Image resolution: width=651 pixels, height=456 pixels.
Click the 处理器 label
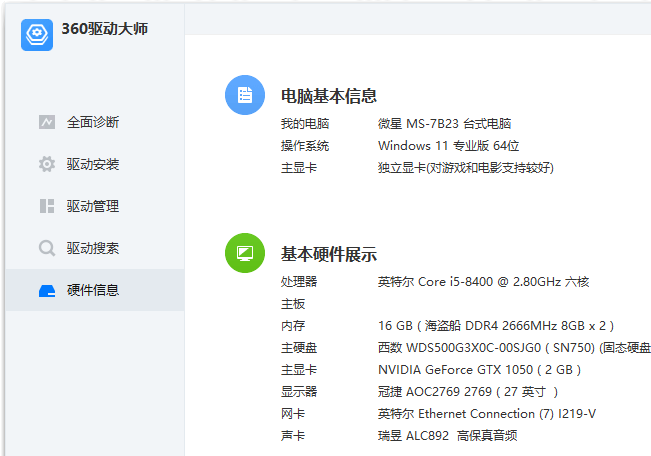point(299,282)
